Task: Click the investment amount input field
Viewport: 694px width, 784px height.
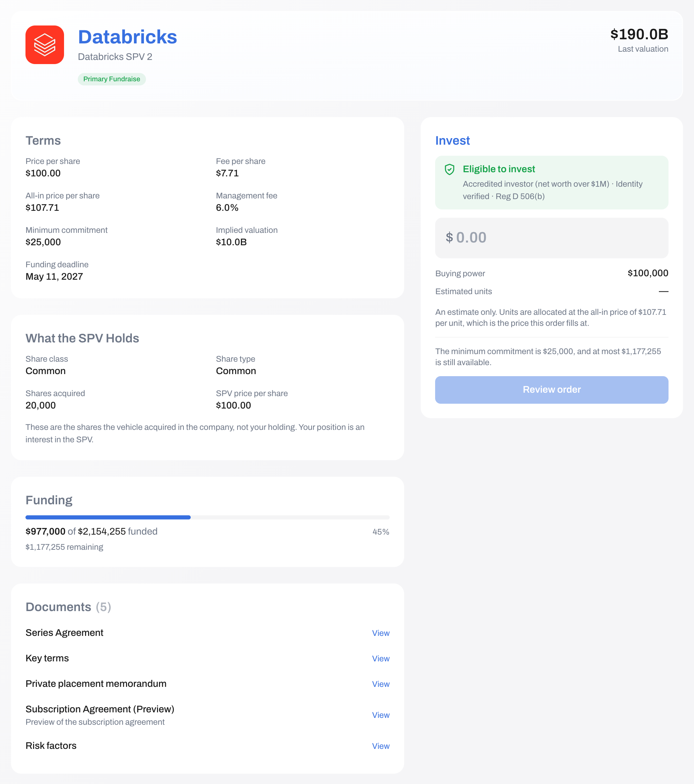Action: tap(551, 238)
